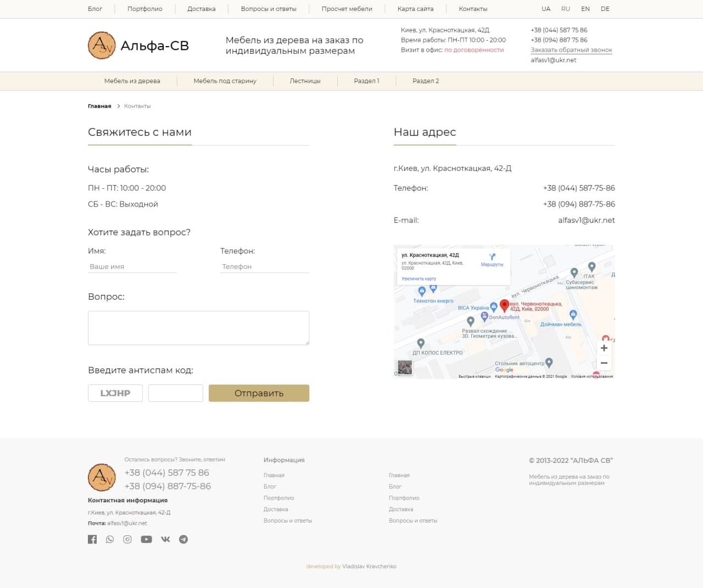
Task: Switch language to UA
Action: [x=546, y=9]
